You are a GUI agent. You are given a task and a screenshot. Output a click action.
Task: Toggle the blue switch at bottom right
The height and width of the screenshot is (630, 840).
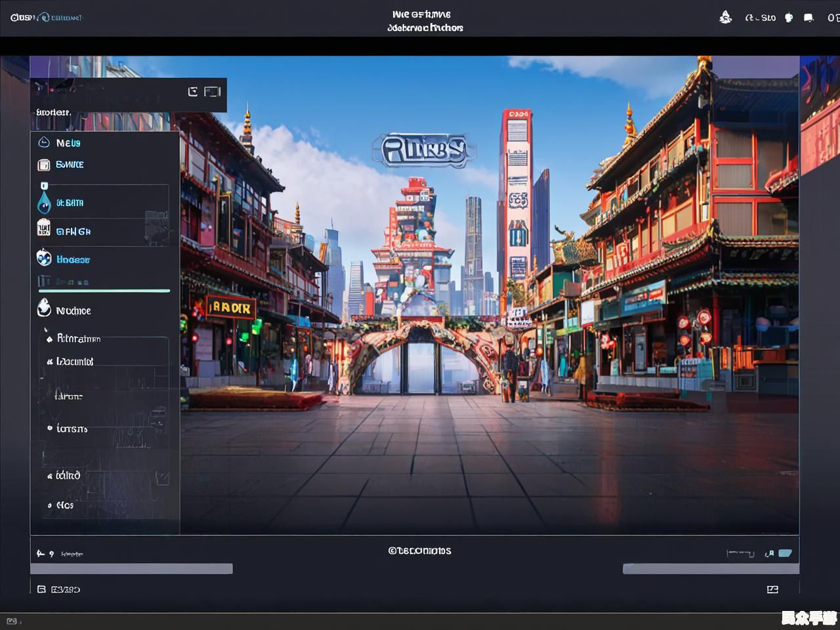(x=785, y=553)
